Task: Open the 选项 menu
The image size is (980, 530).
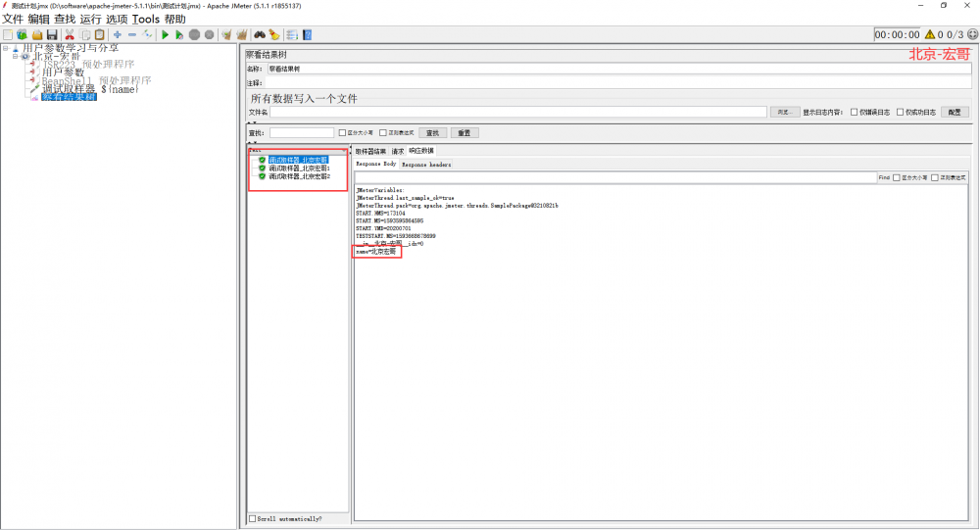Action: point(117,20)
